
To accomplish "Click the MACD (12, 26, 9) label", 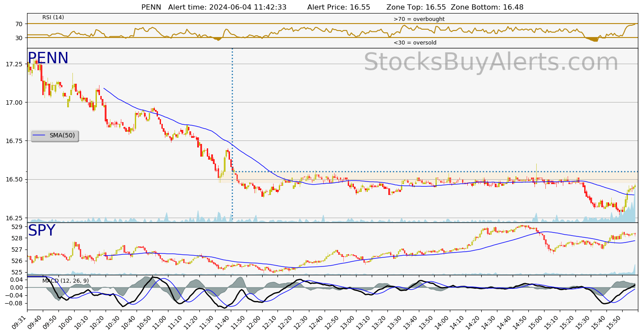I will 65,281.
